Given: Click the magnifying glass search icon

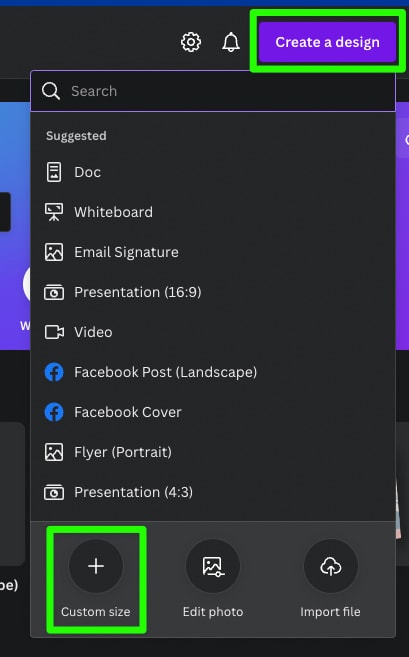Looking at the screenshot, I should (x=51, y=91).
